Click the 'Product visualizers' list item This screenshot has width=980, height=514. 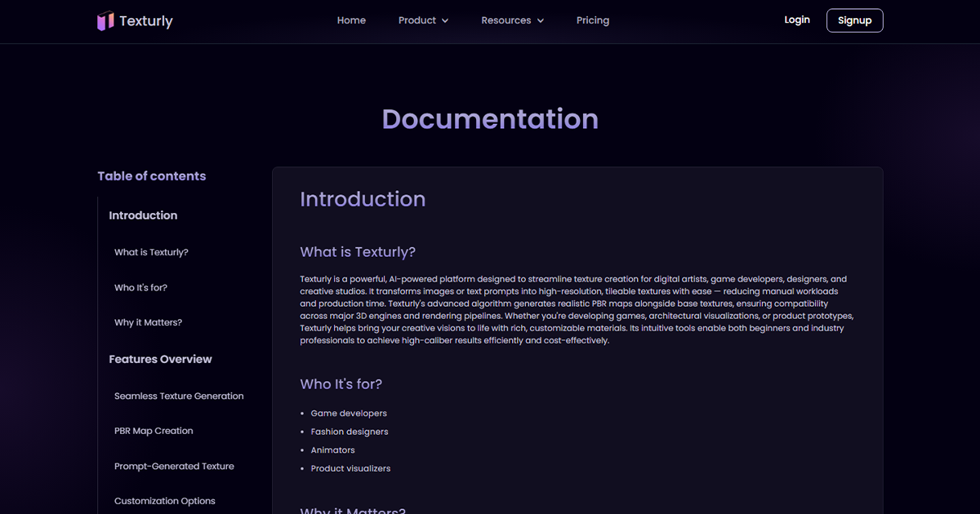click(x=350, y=468)
